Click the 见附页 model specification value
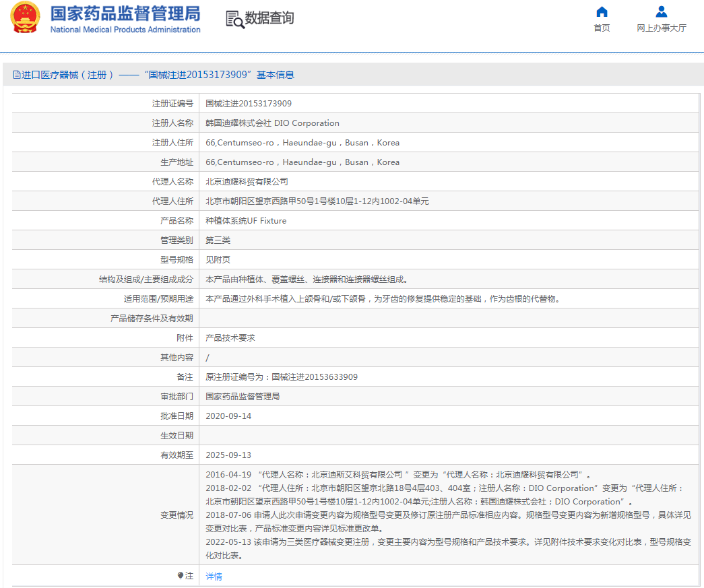 pos(218,260)
